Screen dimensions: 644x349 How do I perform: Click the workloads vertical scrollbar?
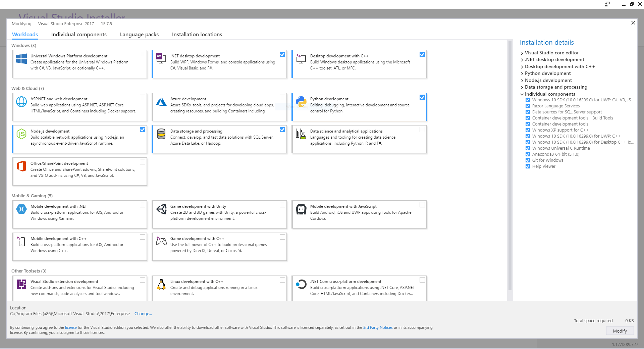(510, 166)
